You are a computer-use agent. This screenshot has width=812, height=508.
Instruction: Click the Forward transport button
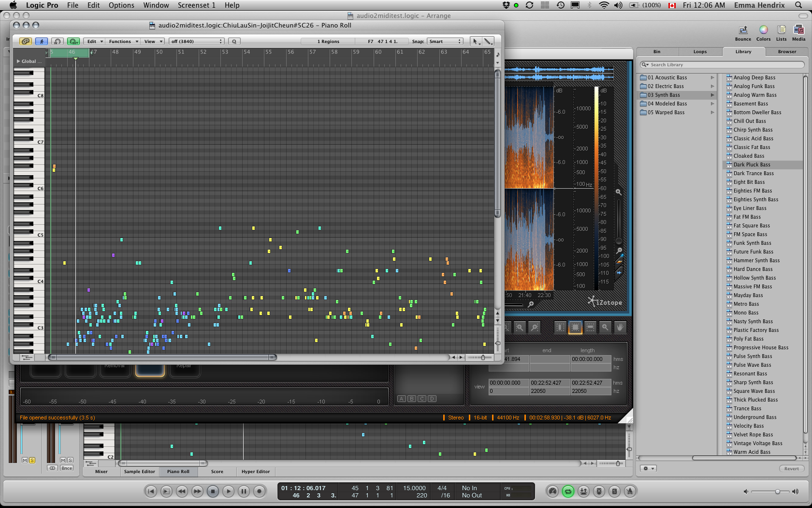[197, 492]
